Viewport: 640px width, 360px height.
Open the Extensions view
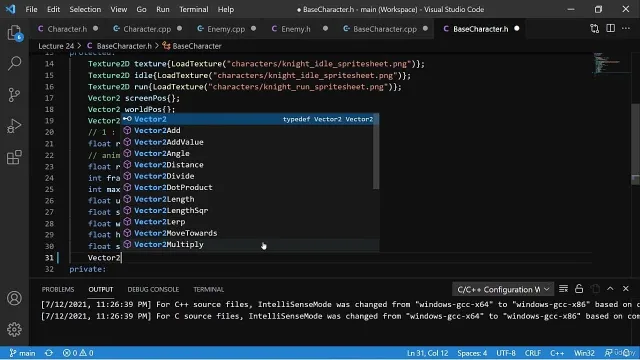click(x=14, y=157)
